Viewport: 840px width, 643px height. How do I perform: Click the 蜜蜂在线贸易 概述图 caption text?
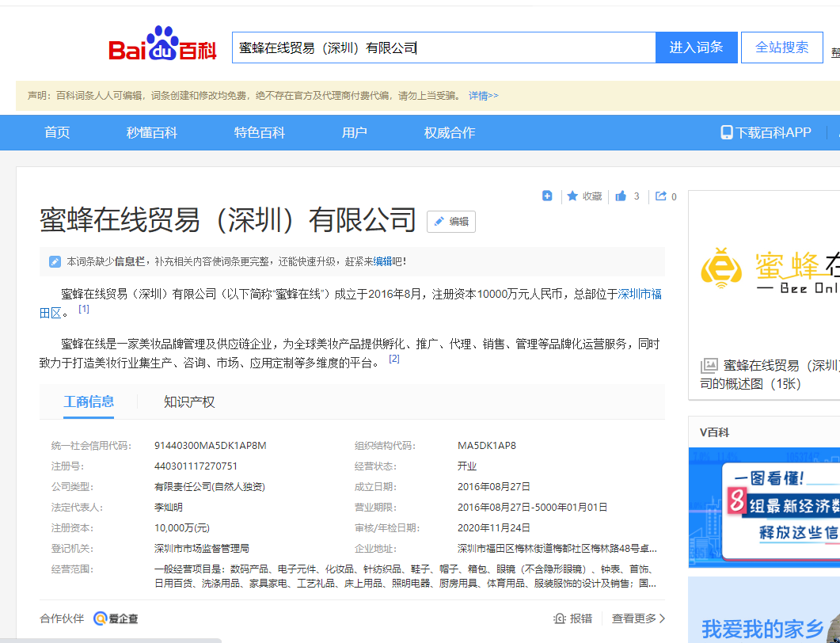pyautogui.click(x=770, y=375)
